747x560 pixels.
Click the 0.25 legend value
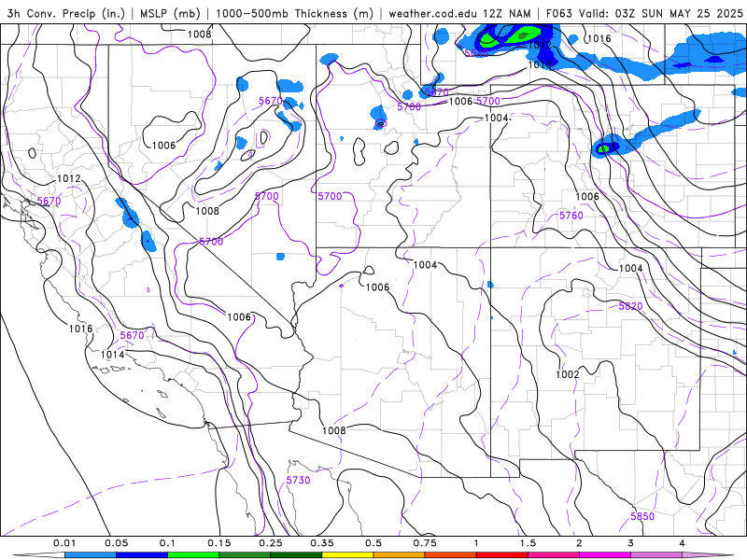271,543
